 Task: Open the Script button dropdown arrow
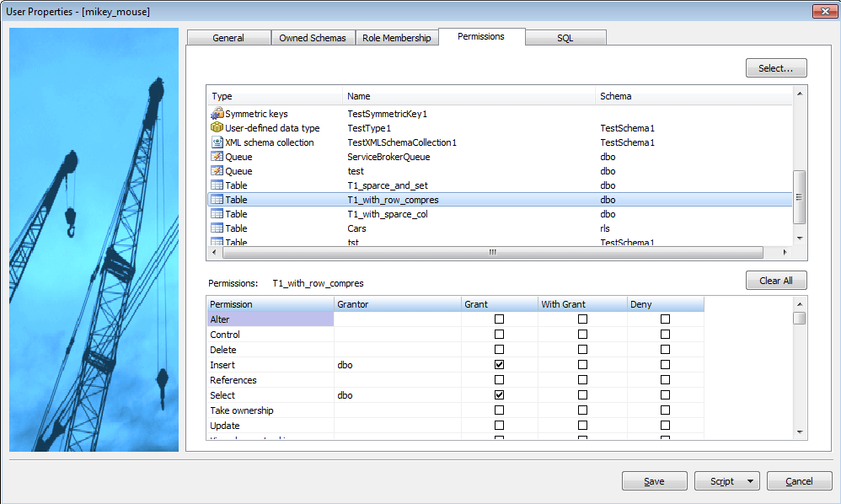click(x=750, y=481)
